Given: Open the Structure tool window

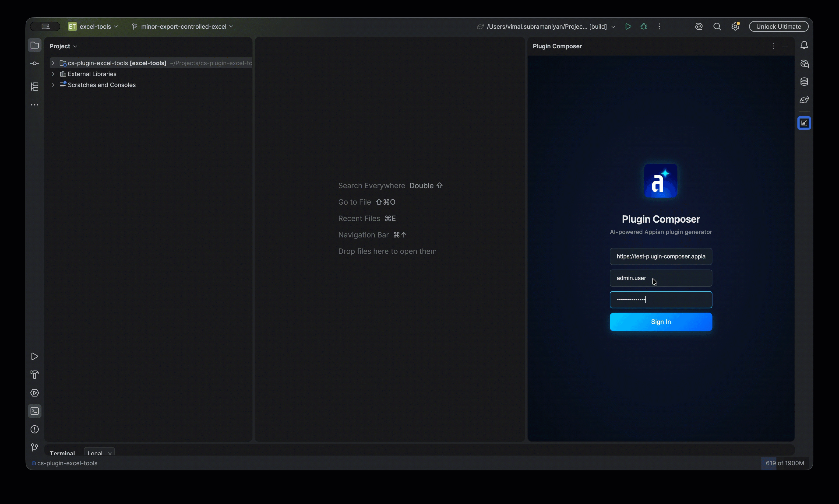Looking at the screenshot, I should [35, 87].
